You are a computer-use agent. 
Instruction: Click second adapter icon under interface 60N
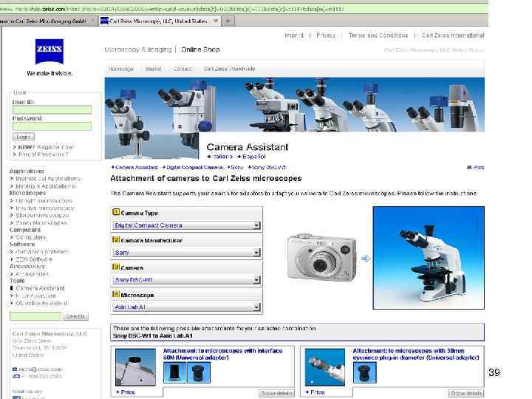tap(199, 372)
